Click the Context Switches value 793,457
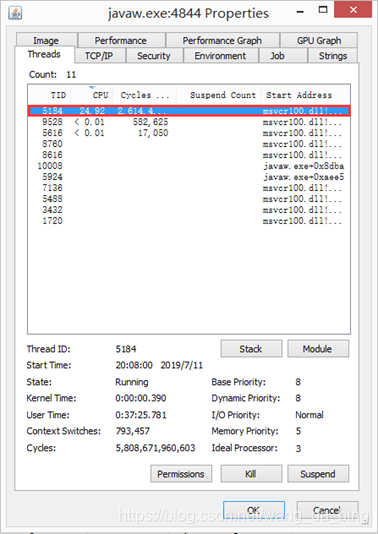The width and height of the screenshot is (378, 534). click(x=133, y=431)
